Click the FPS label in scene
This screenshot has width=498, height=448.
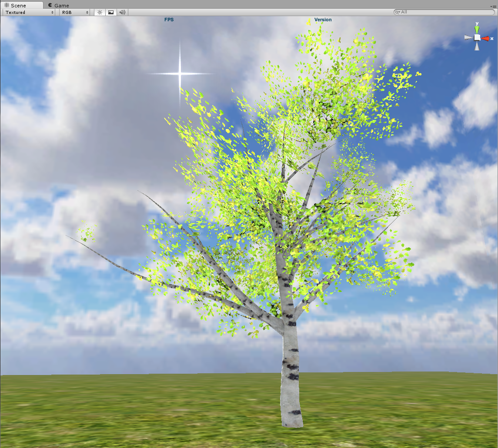(x=169, y=20)
